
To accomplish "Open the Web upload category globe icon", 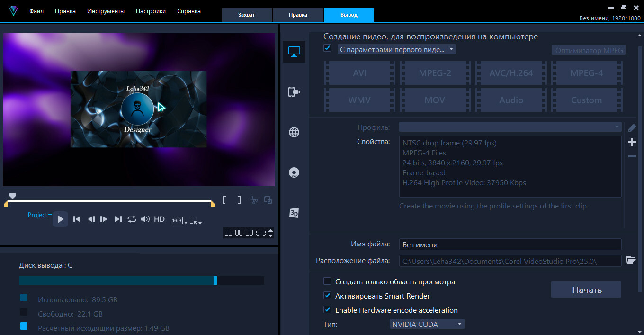I will point(294,132).
